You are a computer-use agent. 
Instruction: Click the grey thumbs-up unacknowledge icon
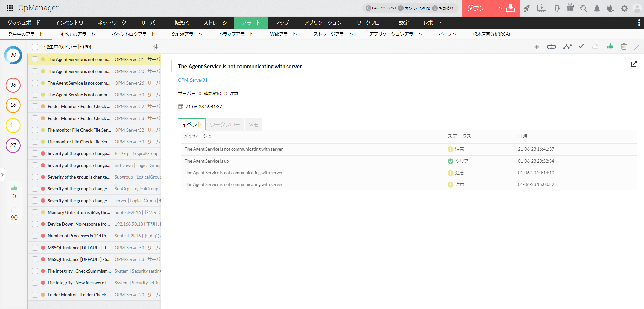tap(595, 46)
